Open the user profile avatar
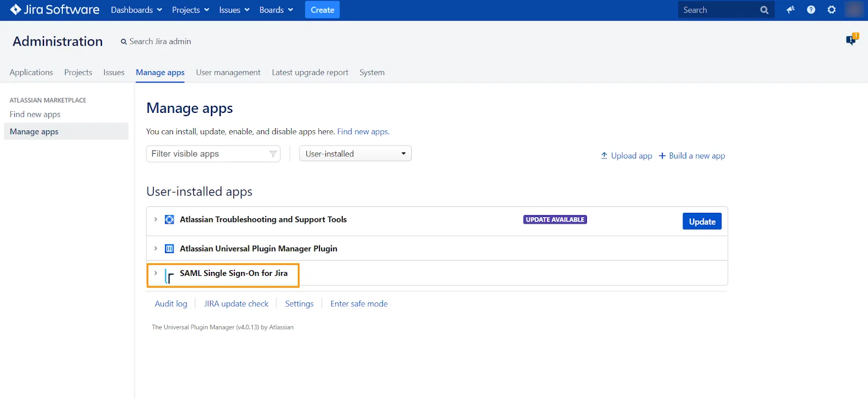 [x=854, y=10]
